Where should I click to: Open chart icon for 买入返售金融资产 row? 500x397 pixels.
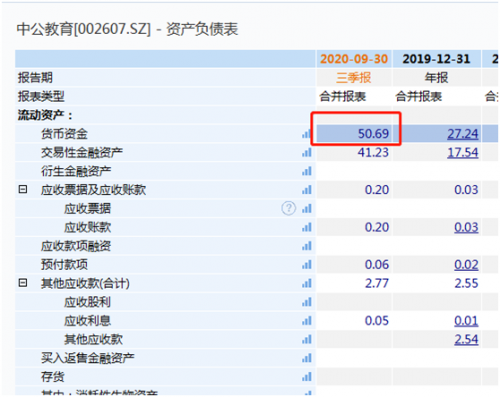click(307, 358)
